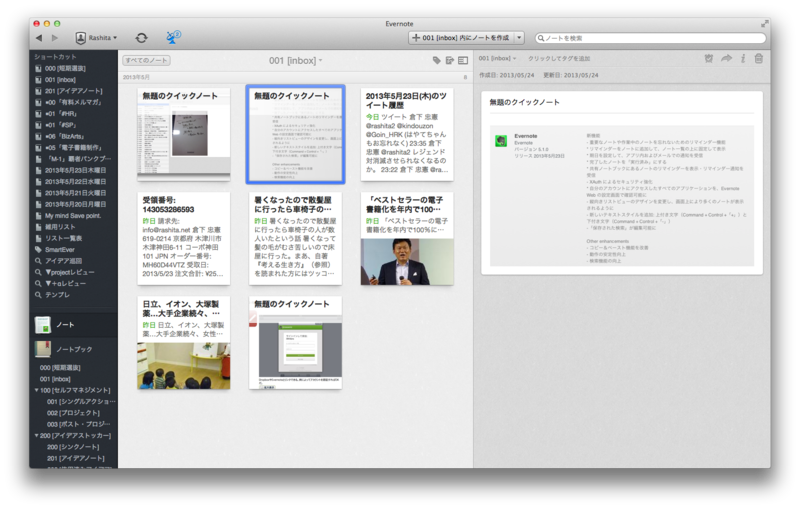Open the note list sort options icon
Image resolution: width=800 pixels, height=509 pixels.
[x=449, y=60]
